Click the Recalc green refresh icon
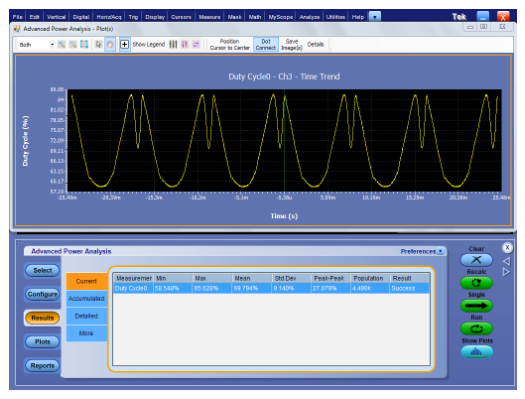The width and height of the screenshot is (525, 399). pyautogui.click(x=476, y=283)
